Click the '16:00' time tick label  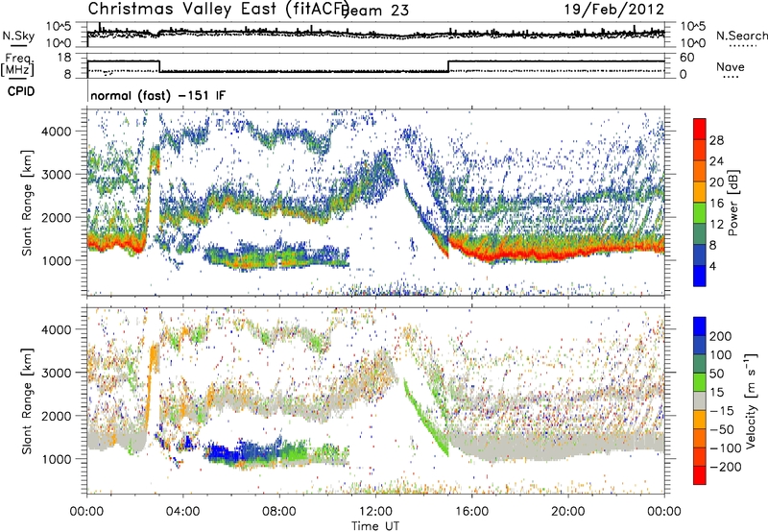click(471, 512)
